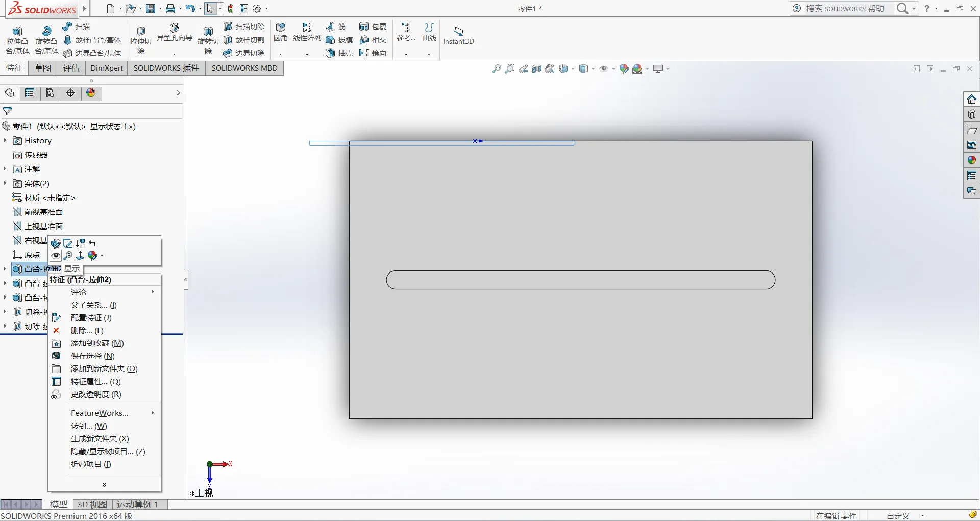This screenshot has height=521, width=980.
Task: Open the 线性阵列 pattern dropdown arrow
Action: tap(307, 54)
